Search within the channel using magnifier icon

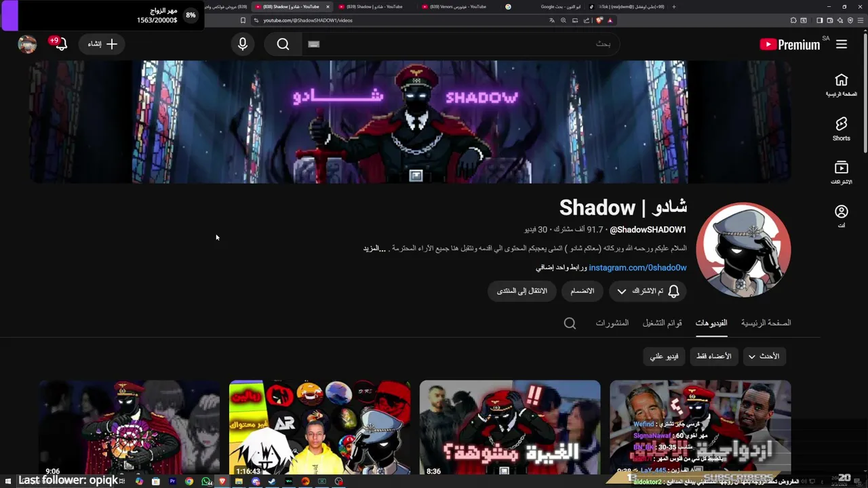click(570, 323)
